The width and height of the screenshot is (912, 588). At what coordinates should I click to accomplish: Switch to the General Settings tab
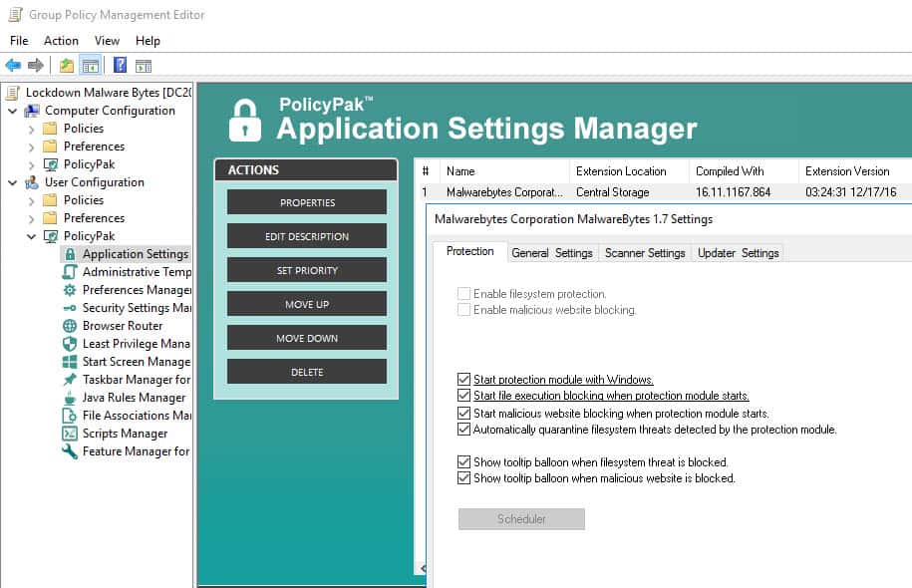tap(552, 253)
